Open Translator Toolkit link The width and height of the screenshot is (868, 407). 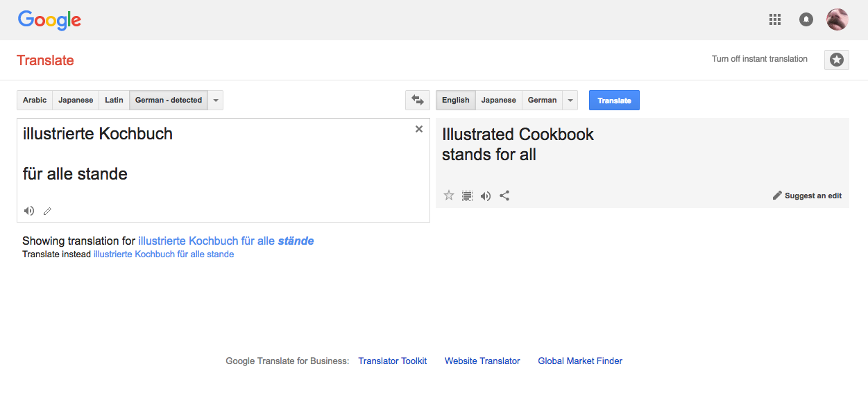point(393,361)
